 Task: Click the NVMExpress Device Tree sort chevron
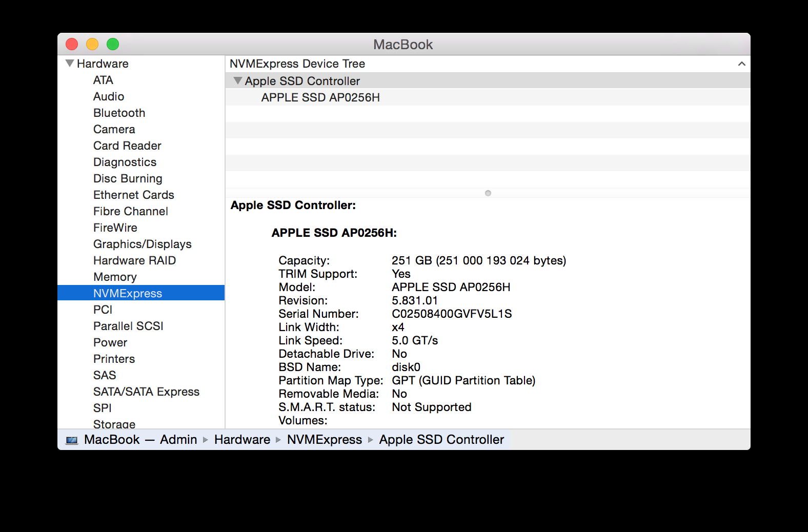tap(741, 64)
